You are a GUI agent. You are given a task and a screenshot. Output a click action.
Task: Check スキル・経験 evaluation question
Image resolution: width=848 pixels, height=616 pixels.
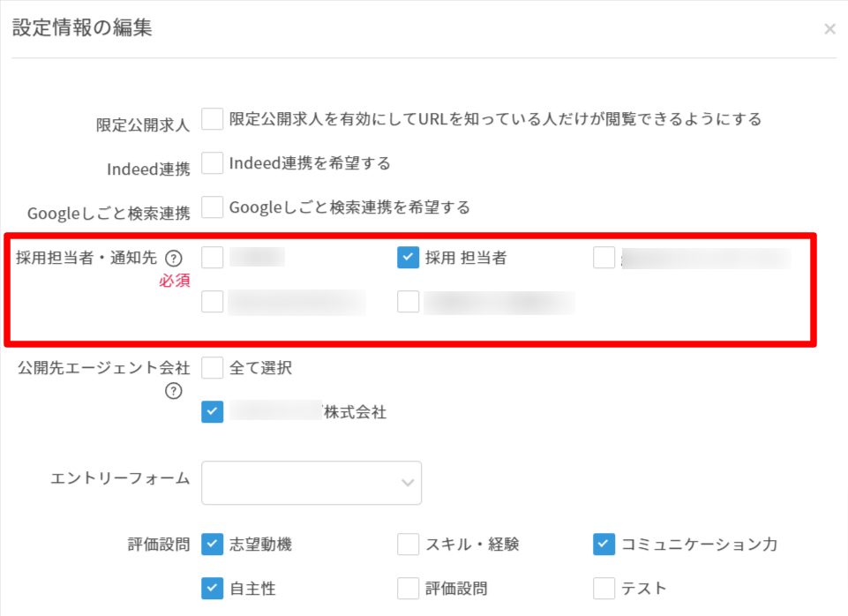pos(409,544)
